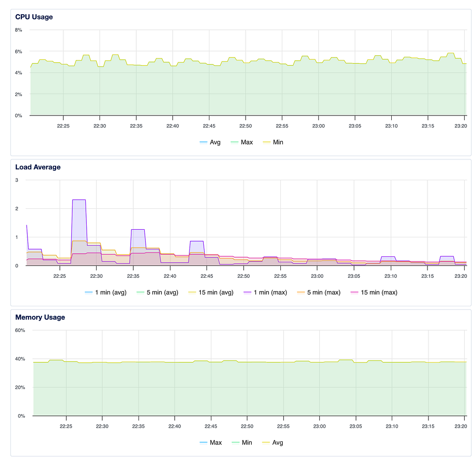Viewport: 476px width, 459px height.
Task: Toggle the Min series in CPU Usage legend
Action: (273, 142)
